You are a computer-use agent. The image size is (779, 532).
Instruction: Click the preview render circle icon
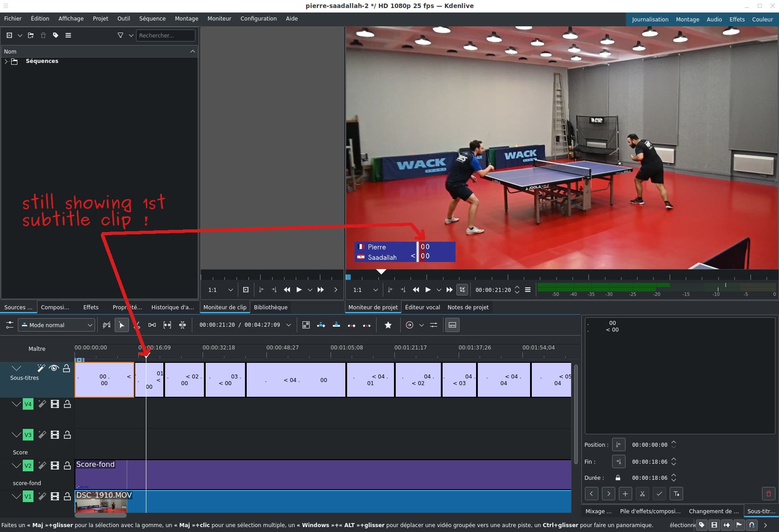[x=410, y=325]
